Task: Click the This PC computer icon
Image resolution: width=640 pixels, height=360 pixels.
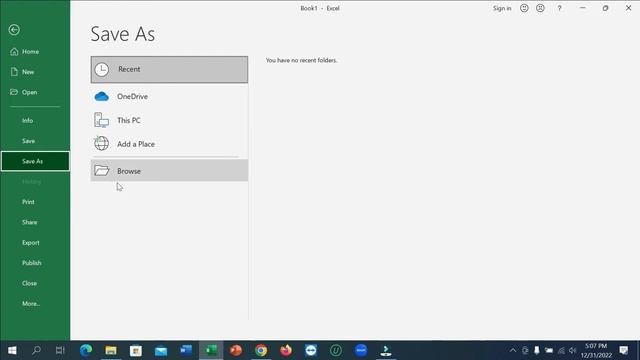Action: (101, 120)
